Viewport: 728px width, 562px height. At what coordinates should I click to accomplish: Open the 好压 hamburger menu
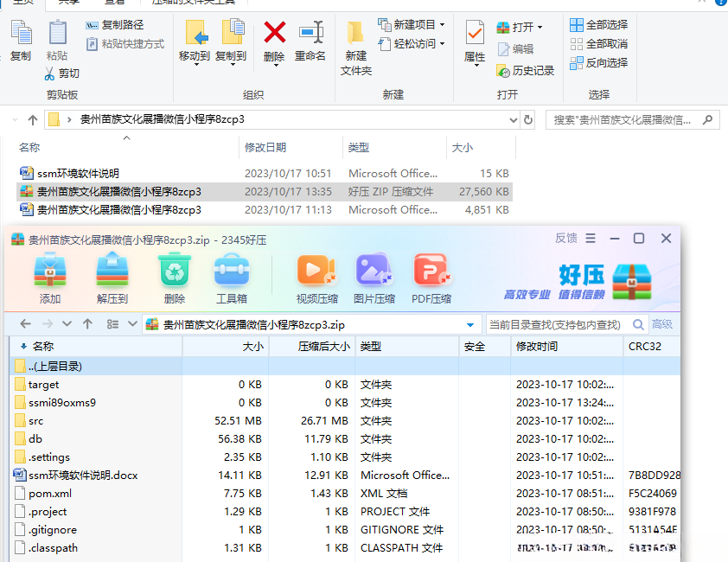591,239
